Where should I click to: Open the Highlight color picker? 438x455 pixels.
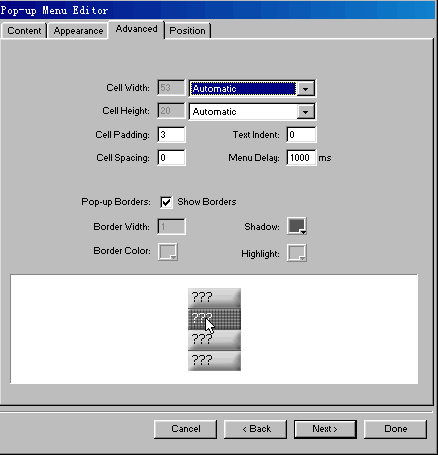pos(297,253)
